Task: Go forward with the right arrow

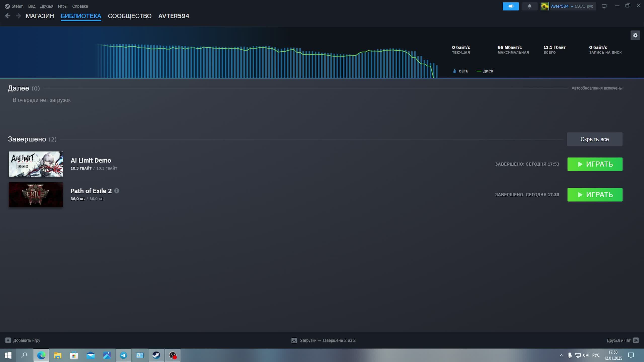Action: pos(18,16)
